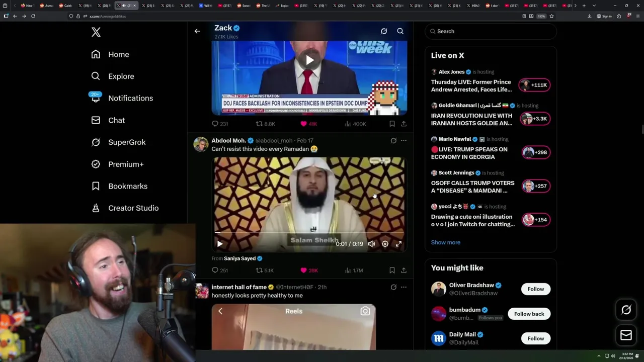Open Notifications in the sidebar

click(122, 98)
